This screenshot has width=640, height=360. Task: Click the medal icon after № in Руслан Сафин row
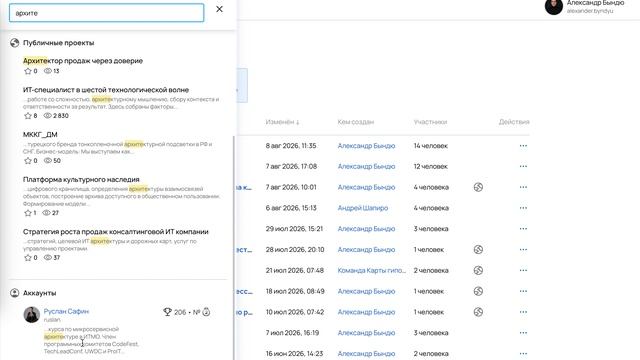[x=206, y=312]
